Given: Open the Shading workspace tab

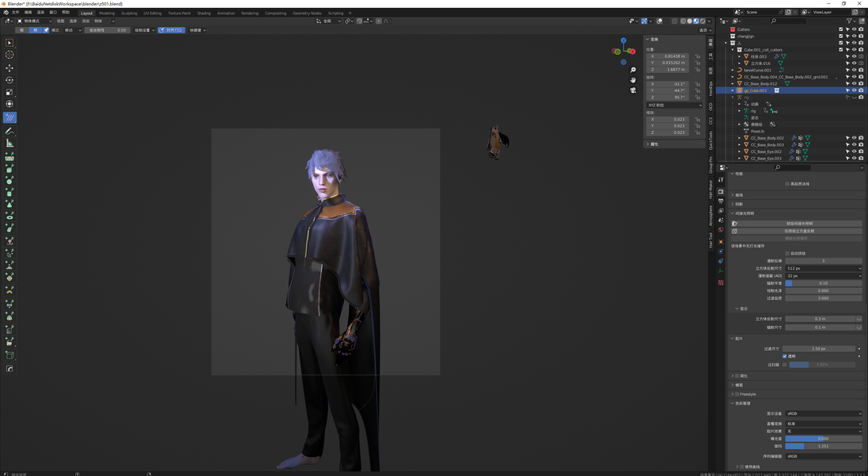Looking at the screenshot, I should 204,13.
